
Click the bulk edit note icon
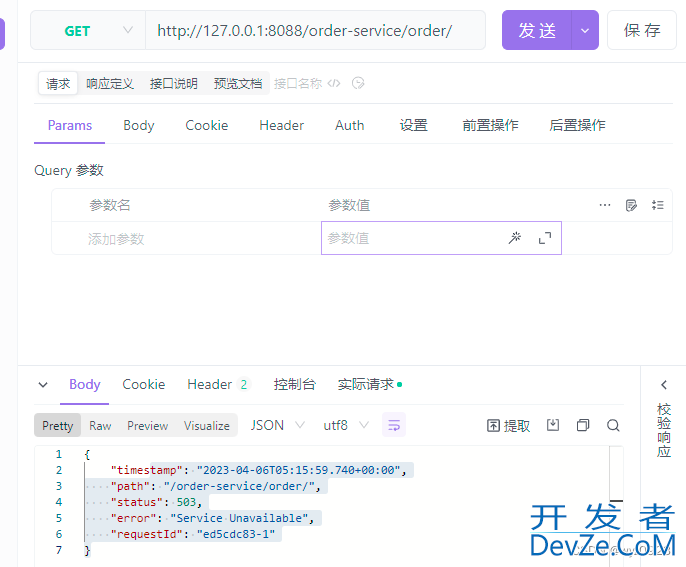[x=631, y=205]
